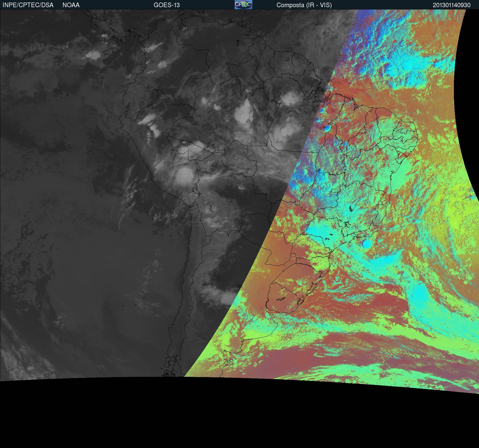479x448 pixels.
Task: Click the Composta (IR - VIS) title
Action: click(304, 5)
